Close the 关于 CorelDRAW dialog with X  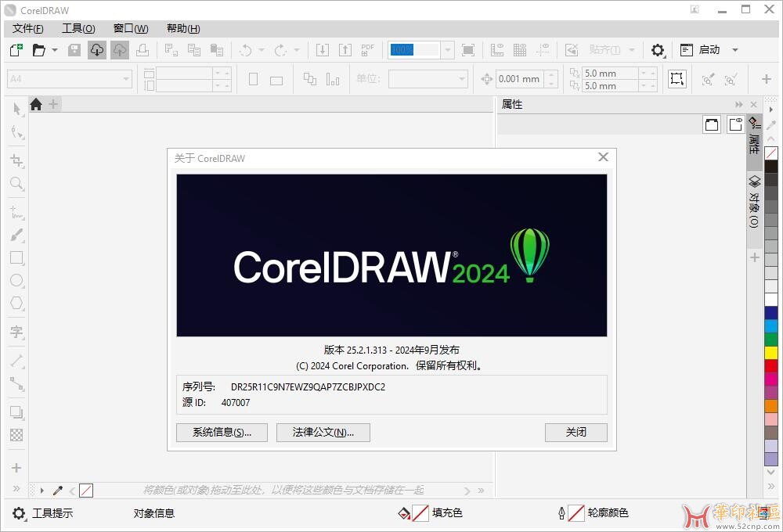tap(603, 157)
